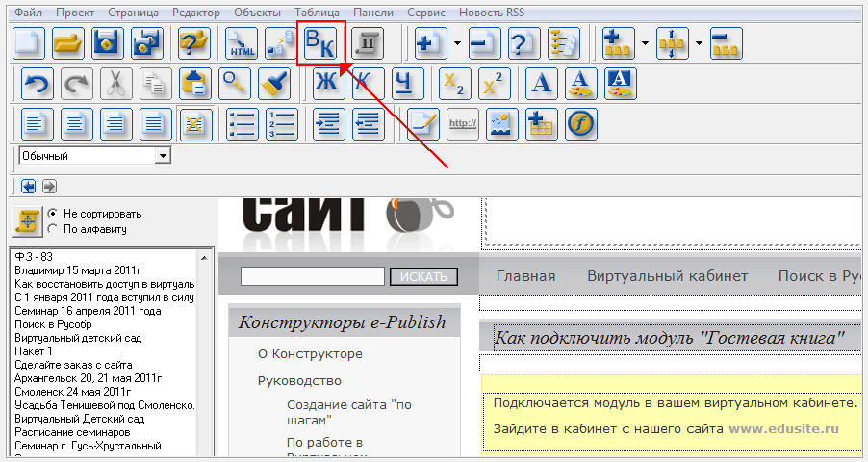Open the Страница menu

tap(133, 13)
